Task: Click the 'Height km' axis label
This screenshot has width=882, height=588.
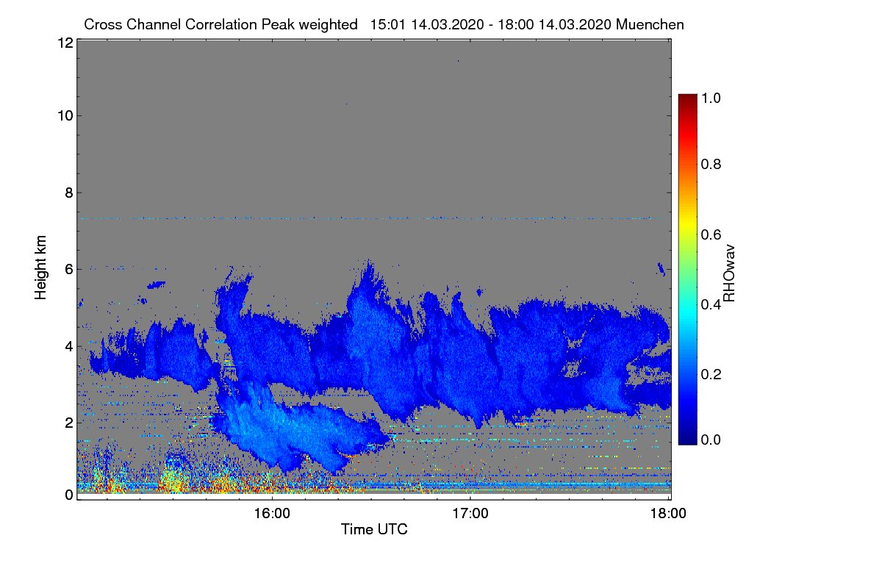Action: click(40, 268)
